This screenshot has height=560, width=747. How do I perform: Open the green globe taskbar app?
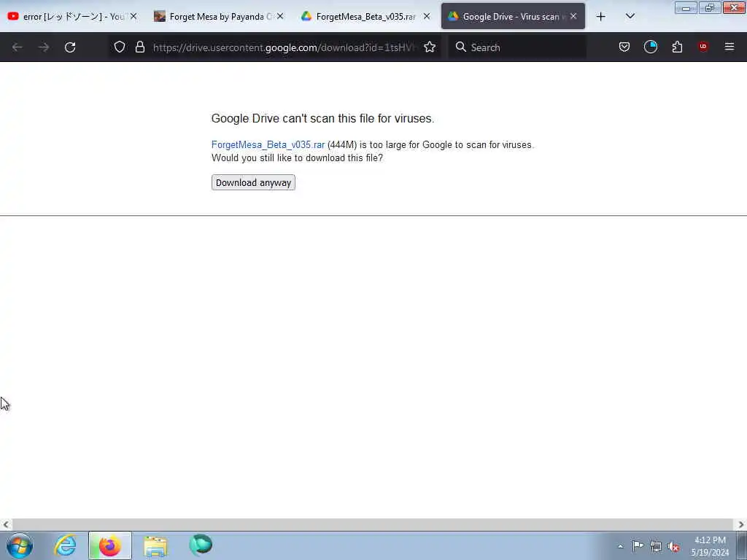201,545
